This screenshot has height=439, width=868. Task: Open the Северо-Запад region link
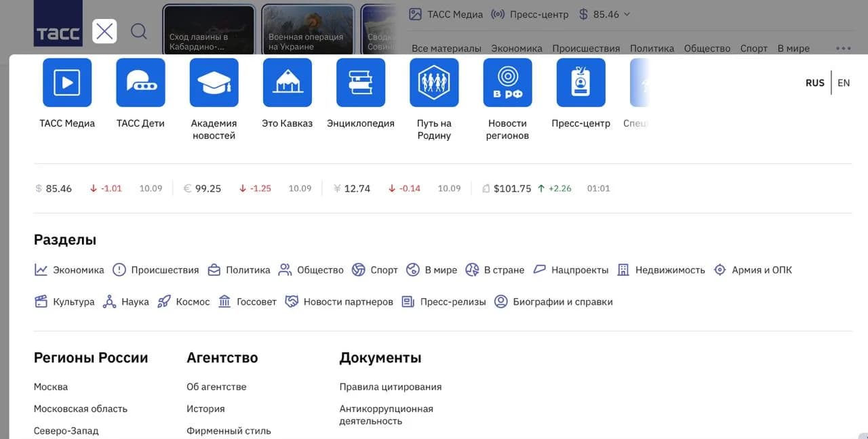(x=66, y=431)
